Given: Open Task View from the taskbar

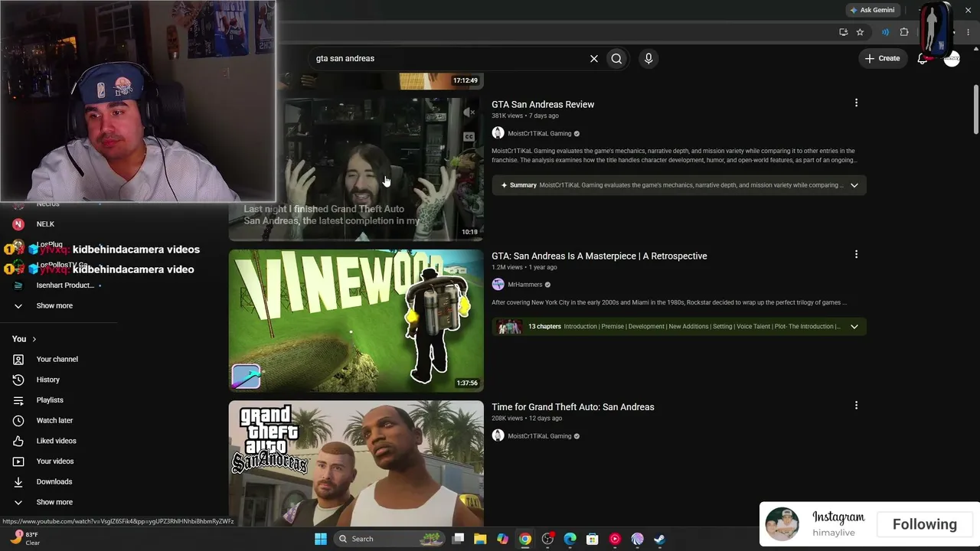Looking at the screenshot, I should pyautogui.click(x=458, y=539).
